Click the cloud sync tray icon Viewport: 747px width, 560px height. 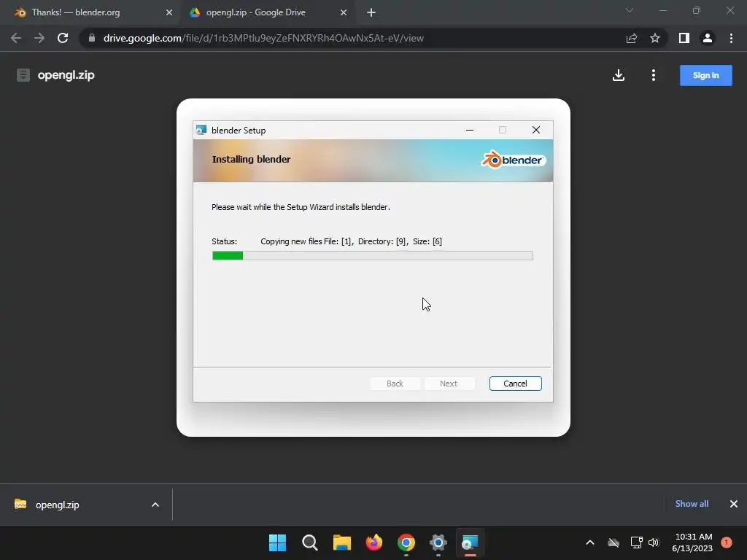pyautogui.click(x=613, y=542)
